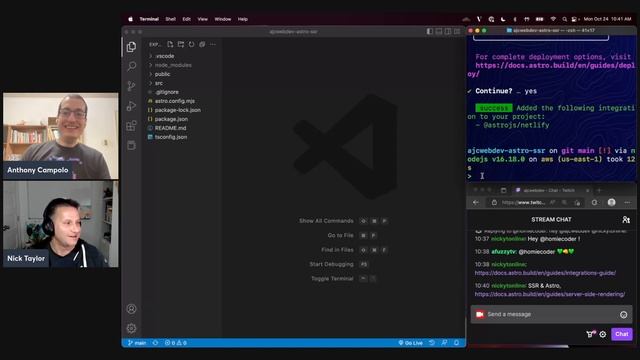Click Show All Commands in VS Code welcome
The height and width of the screenshot is (360, 640).
tap(326, 221)
